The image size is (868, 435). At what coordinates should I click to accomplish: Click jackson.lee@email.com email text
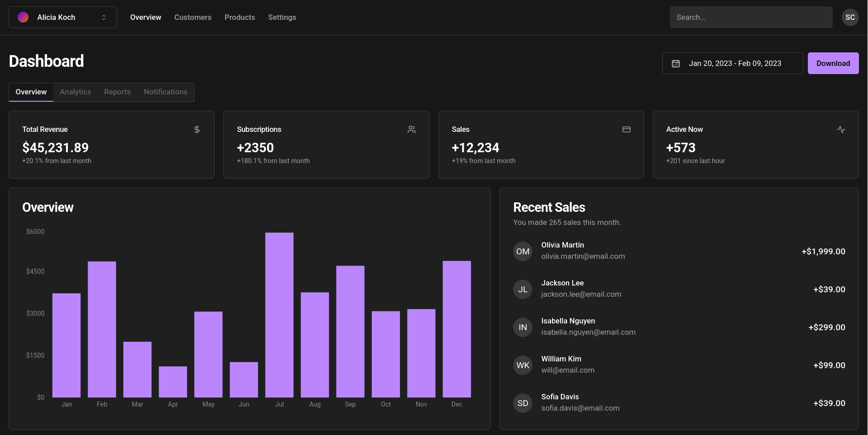pyautogui.click(x=581, y=294)
